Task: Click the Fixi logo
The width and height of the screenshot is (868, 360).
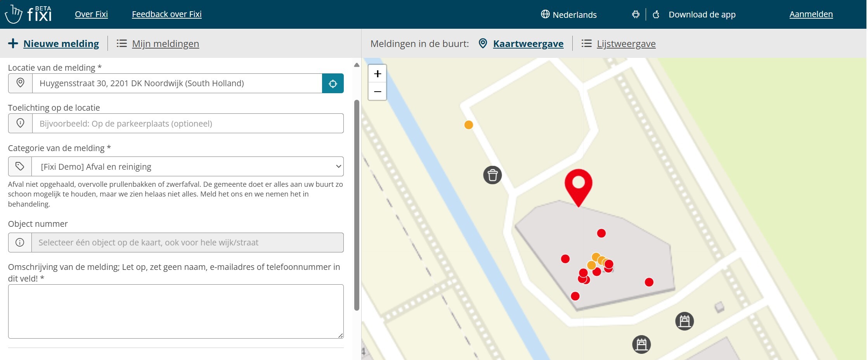Action: (x=28, y=14)
